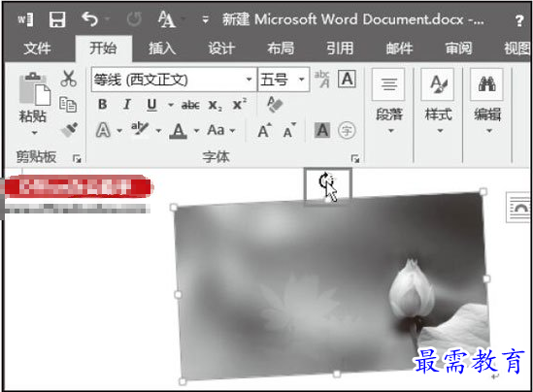Switch to the 布局 Layout tab
Screen dimensions: 533x392
(x=281, y=48)
